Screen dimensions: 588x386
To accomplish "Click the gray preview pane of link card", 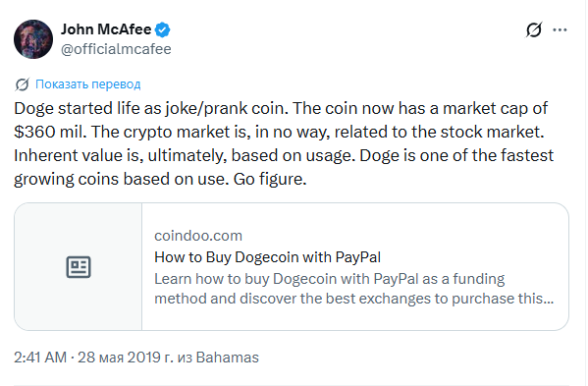I will click(x=78, y=267).
